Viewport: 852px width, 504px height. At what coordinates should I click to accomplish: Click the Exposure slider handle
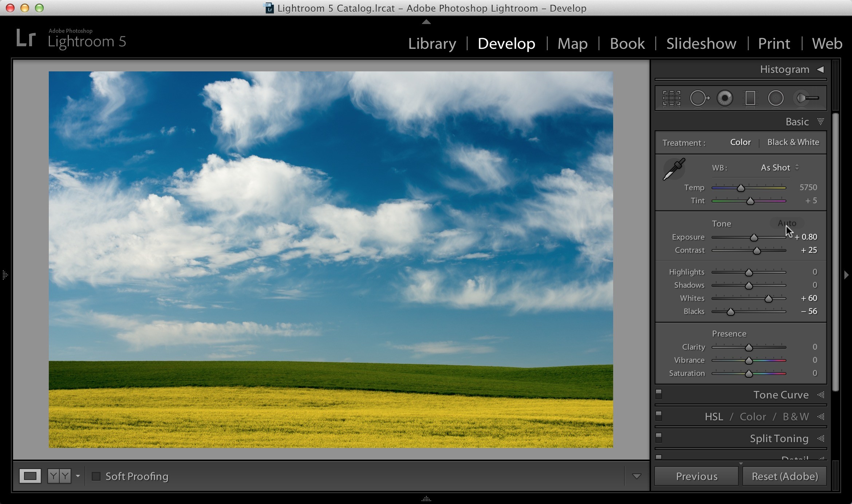pos(754,238)
